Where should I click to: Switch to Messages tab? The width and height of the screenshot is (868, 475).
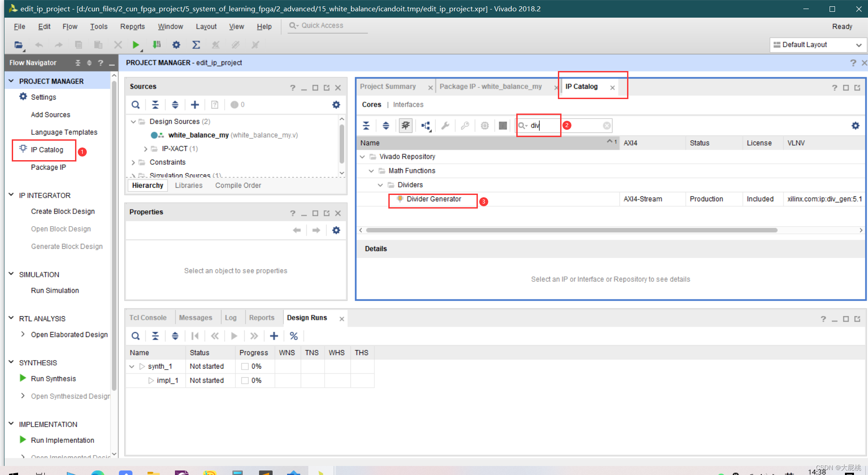pyautogui.click(x=195, y=318)
